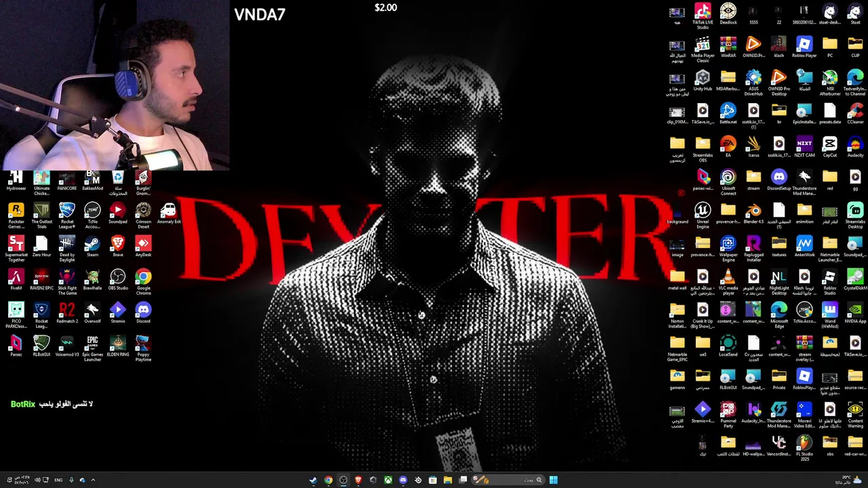Open the Rockstar Games launcher shortcut
868x488 pixels.
coord(16,215)
